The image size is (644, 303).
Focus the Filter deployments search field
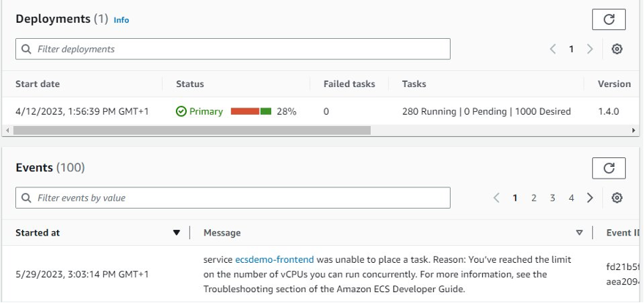tap(233, 49)
